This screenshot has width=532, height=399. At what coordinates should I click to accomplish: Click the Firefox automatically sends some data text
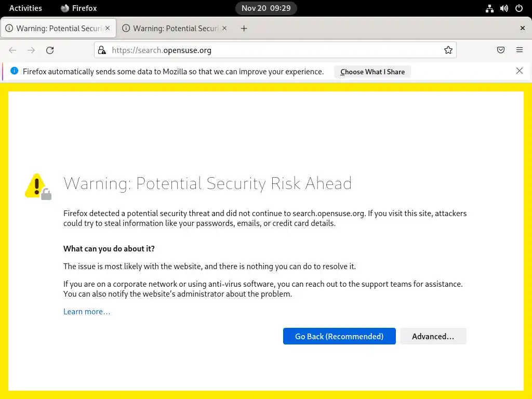[173, 72]
